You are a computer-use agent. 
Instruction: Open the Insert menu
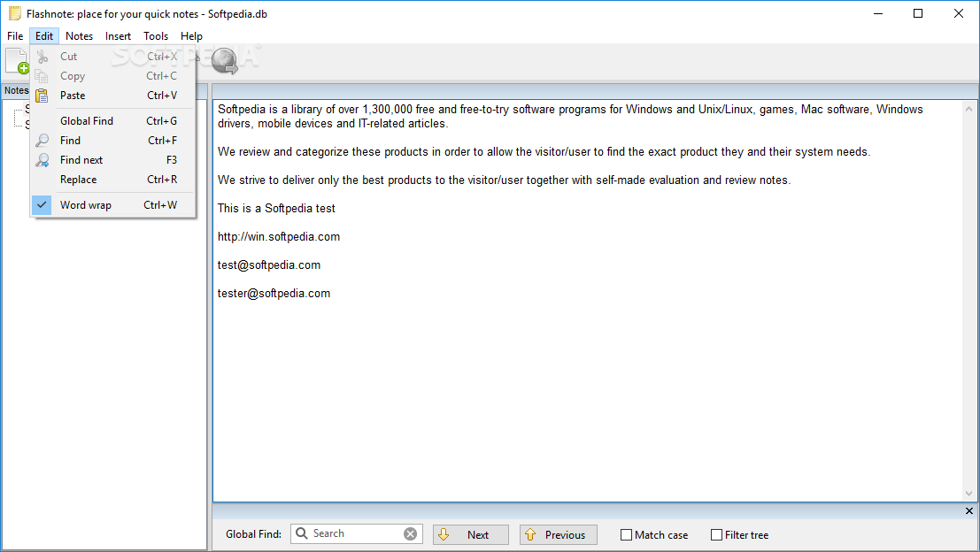(x=118, y=36)
